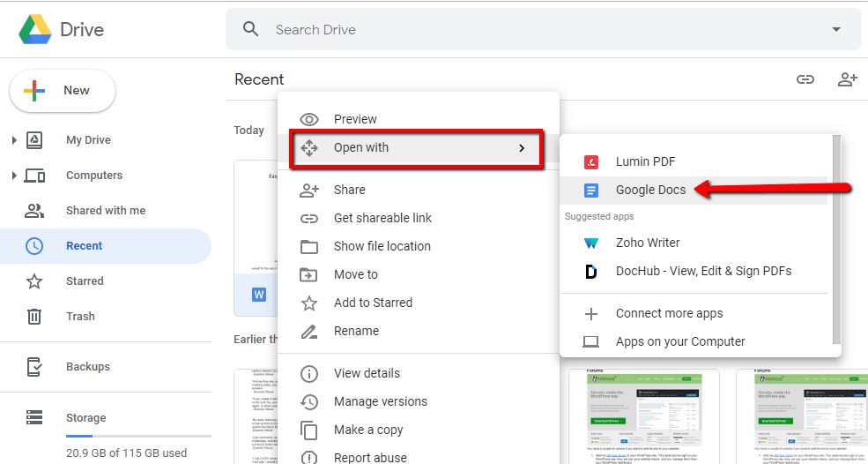Open with Zoho Writer
Image resolution: width=868 pixels, height=464 pixels.
click(x=694, y=243)
